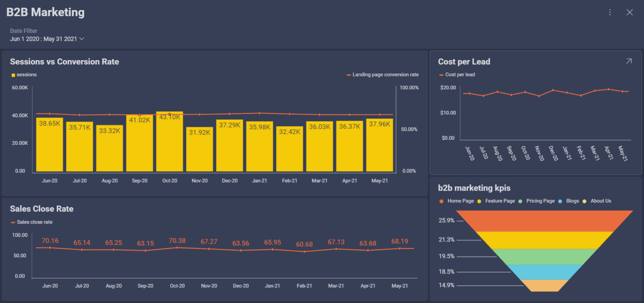
Task: Click the green Pricing Page funnel segment
Action: [x=545, y=257]
